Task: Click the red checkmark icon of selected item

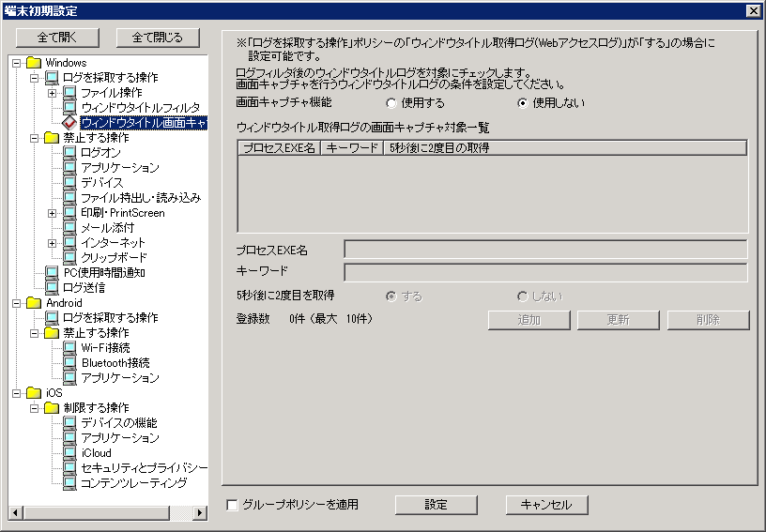Action: (69, 123)
